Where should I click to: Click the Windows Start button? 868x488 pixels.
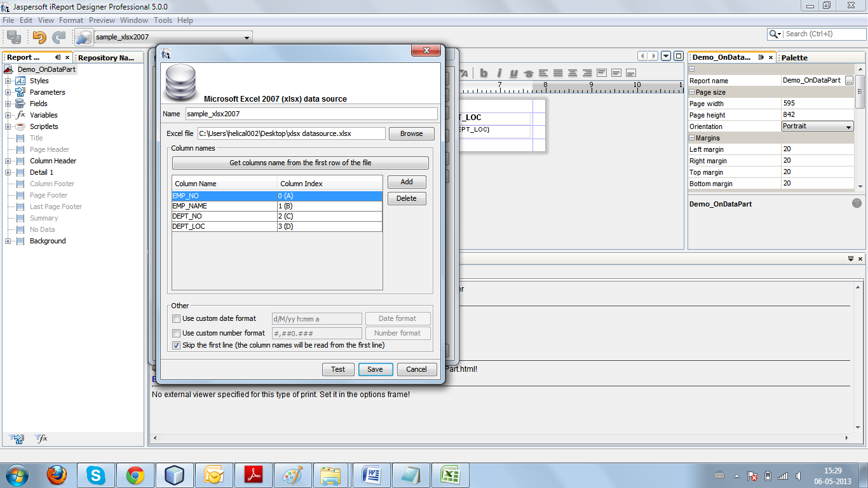16,475
